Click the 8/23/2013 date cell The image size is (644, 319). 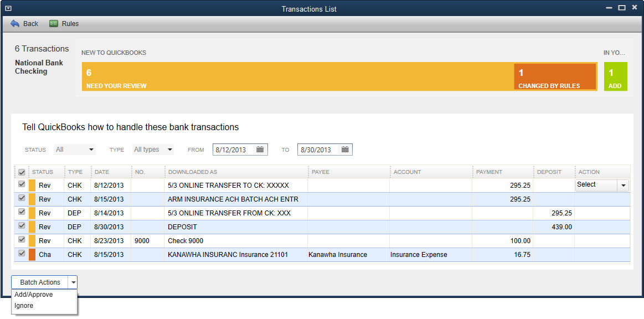[x=111, y=240]
